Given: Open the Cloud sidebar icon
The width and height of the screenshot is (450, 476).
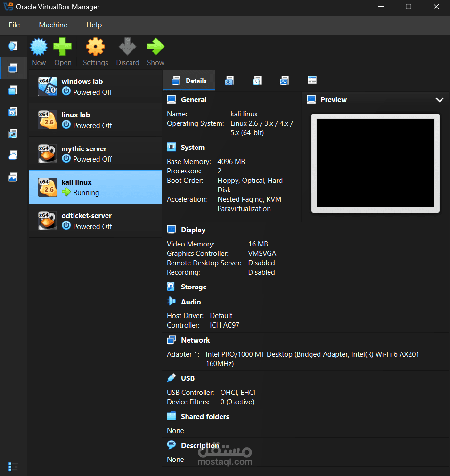Looking at the screenshot, I should pos(13,156).
